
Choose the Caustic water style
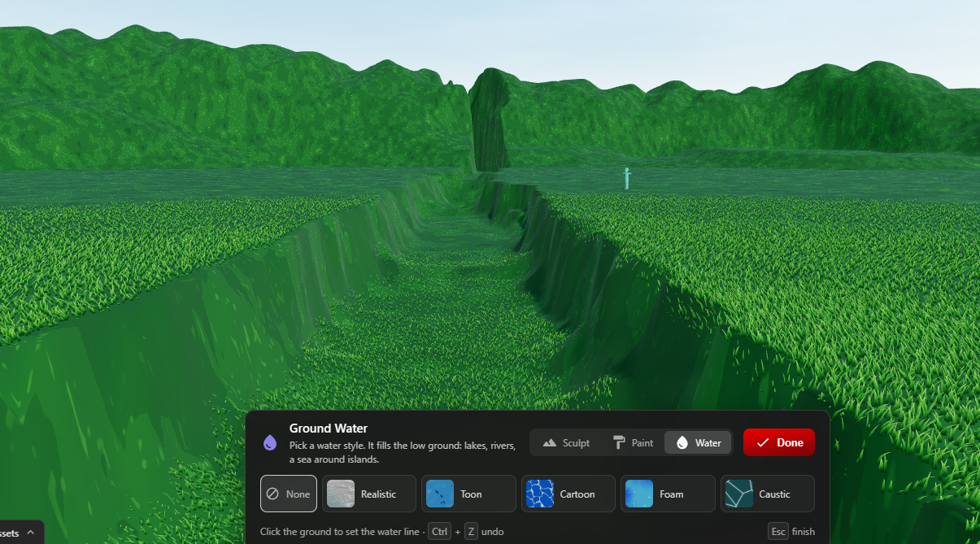click(768, 494)
